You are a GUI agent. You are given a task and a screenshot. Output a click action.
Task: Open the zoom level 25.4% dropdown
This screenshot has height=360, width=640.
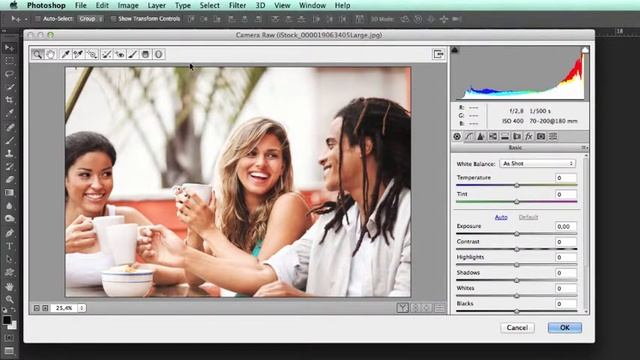[x=68, y=308]
